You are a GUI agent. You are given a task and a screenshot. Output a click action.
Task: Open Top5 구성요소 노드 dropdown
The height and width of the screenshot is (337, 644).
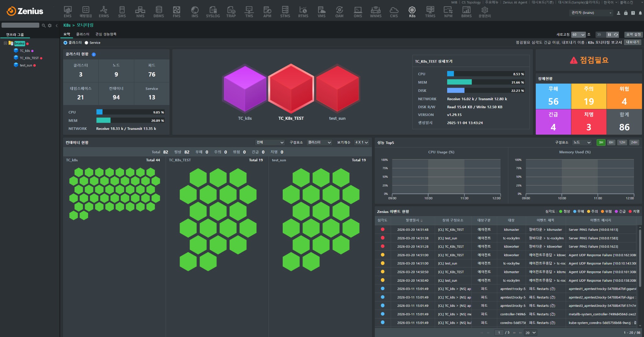pyautogui.click(x=582, y=142)
